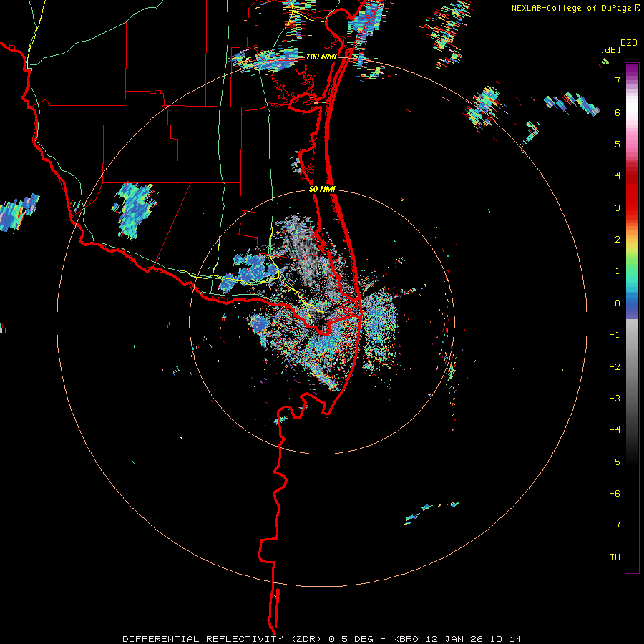Click the -7 value on the color scale
The height and width of the screenshot is (644, 644).
615,525
